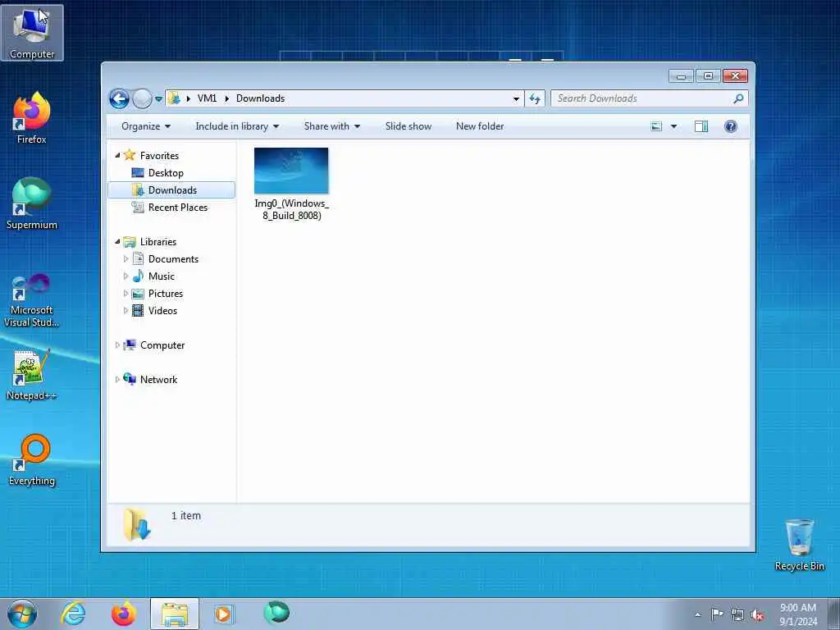Create a New folder
The width and height of the screenshot is (840, 630).
(479, 126)
